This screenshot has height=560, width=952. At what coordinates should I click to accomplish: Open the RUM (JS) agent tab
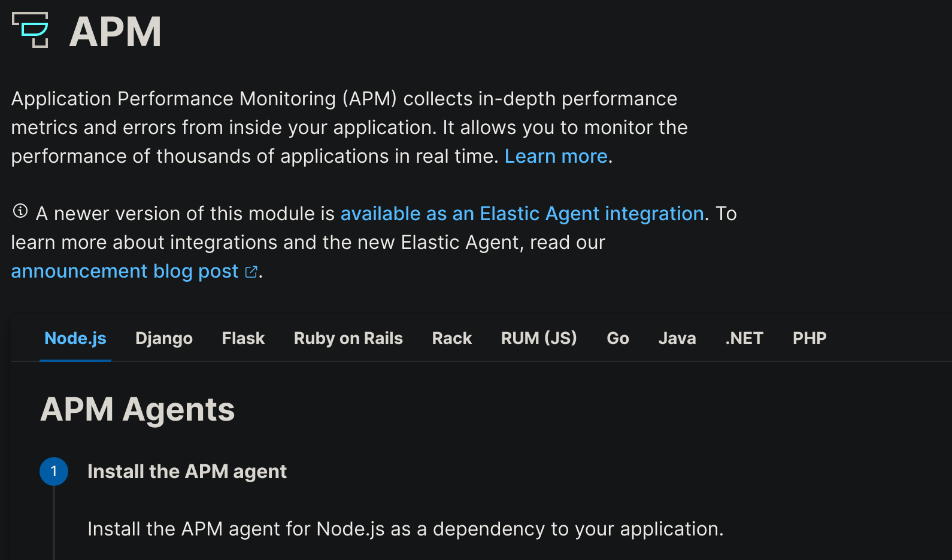point(538,338)
